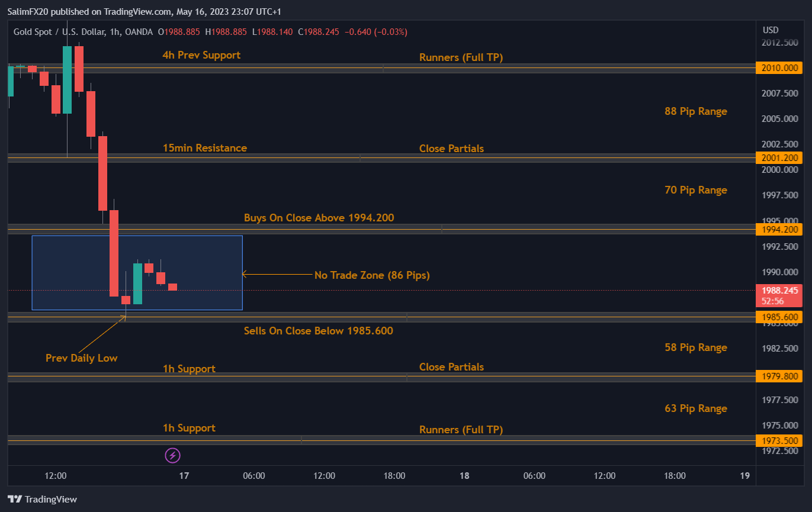Click the Buys On Close Above 1994.200 text
This screenshot has height=512, width=812.
(x=319, y=217)
